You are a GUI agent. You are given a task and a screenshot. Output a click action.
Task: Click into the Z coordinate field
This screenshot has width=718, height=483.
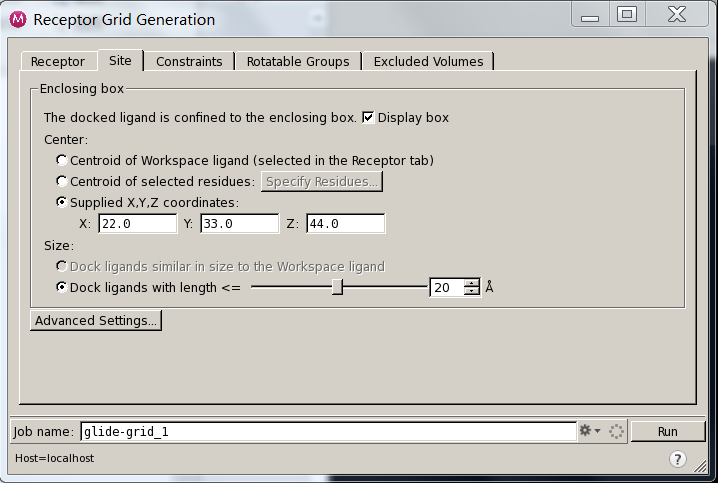(x=346, y=223)
